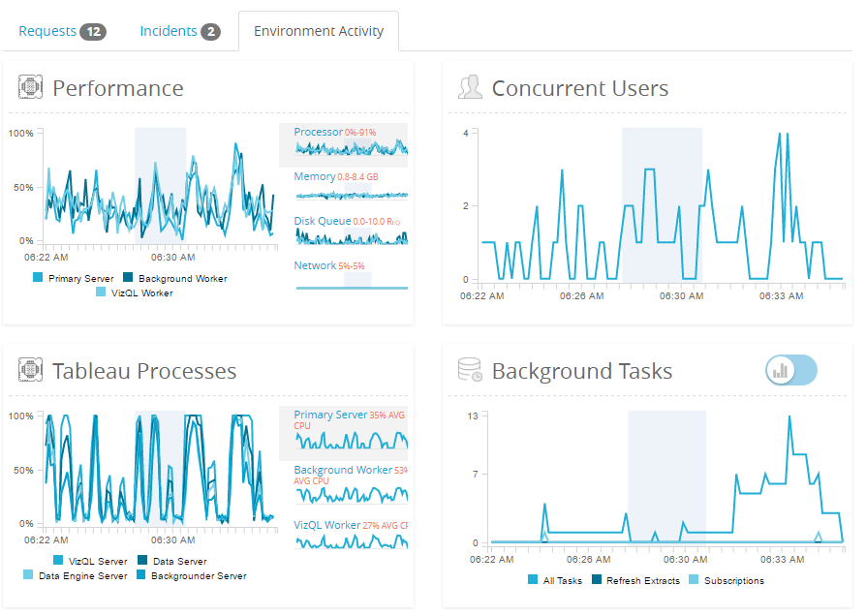Screen dimensions: 866x616
Task: Select the Disk Queue sparkline metric
Action: 351,230
